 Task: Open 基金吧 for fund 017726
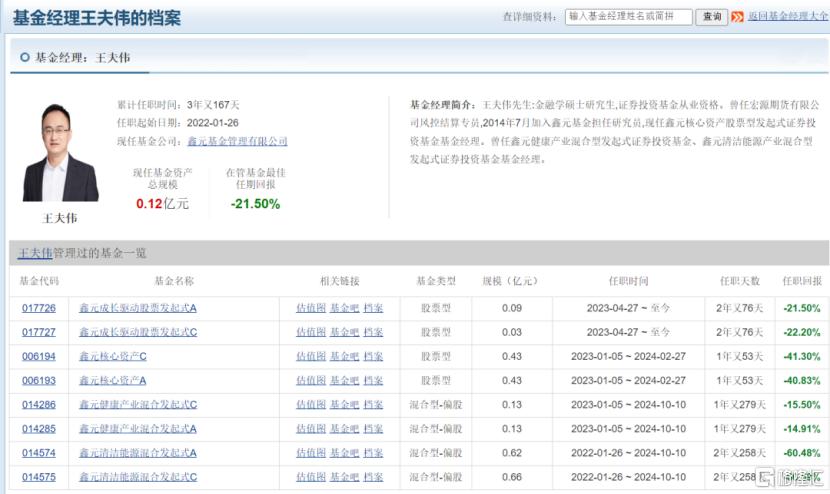[345, 308]
